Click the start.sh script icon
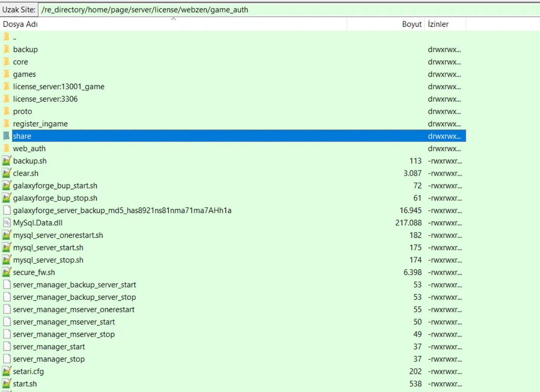The image size is (540, 392). [x=6, y=384]
